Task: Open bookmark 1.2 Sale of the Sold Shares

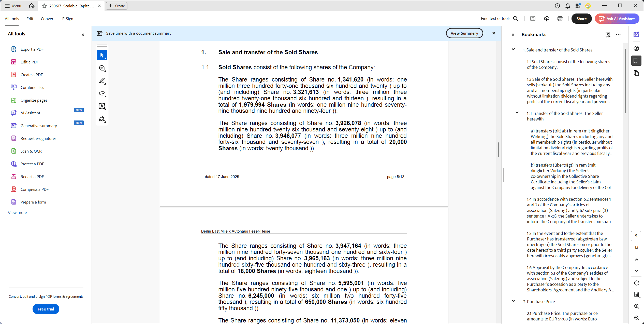Action: click(x=570, y=90)
